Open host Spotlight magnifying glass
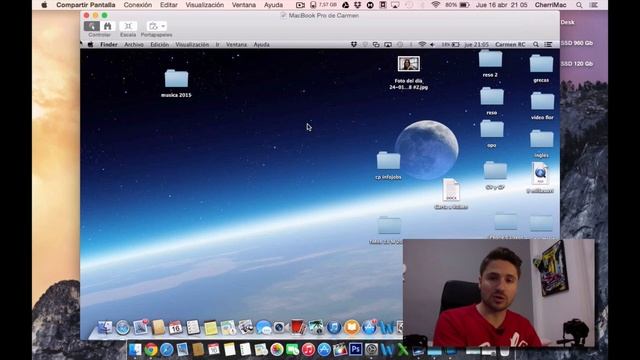Screen dimensions: 640x360 (579, 5)
